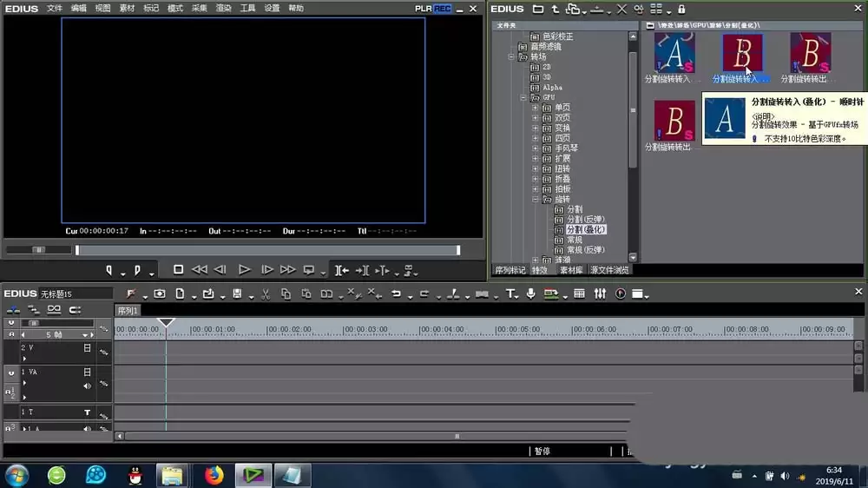This screenshot has width=868, height=488.
Task: Click the microphone voice-over icon
Action: 530,293
